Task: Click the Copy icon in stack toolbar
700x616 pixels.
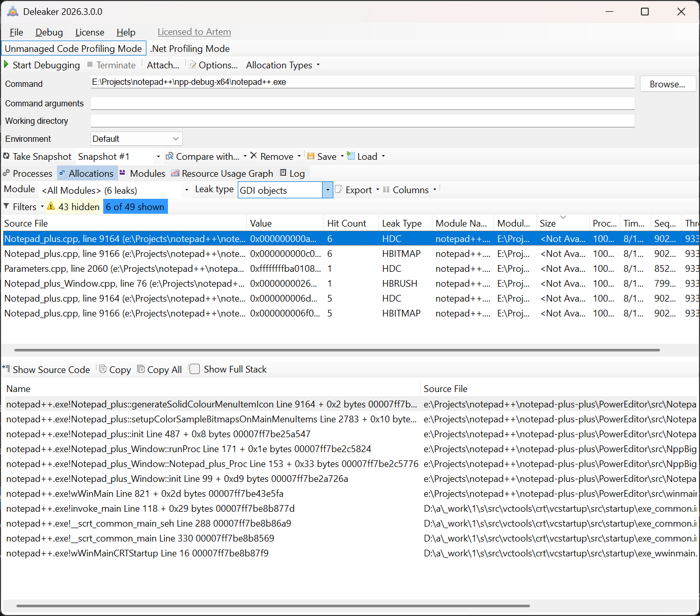Action: pyautogui.click(x=103, y=369)
